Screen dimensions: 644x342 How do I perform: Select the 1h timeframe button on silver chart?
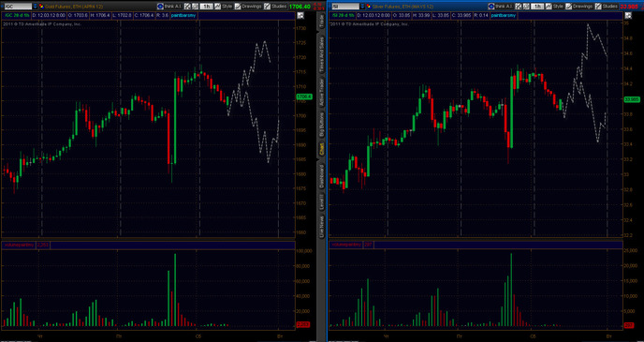point(537,7)
